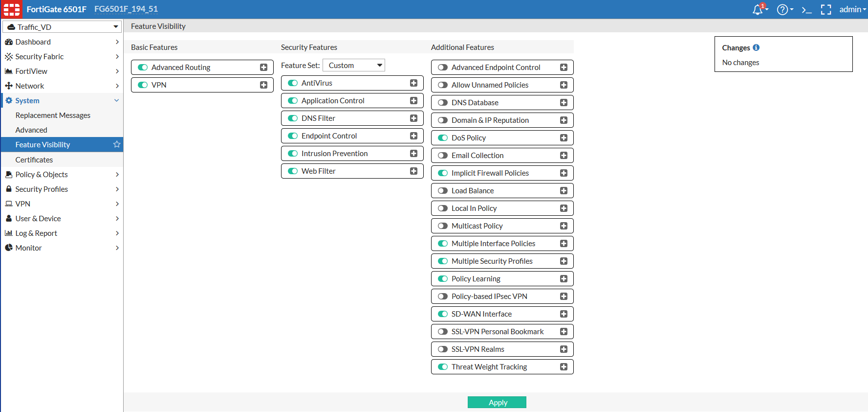
Task: Click the Apply button
Action: tap(497, 402)
